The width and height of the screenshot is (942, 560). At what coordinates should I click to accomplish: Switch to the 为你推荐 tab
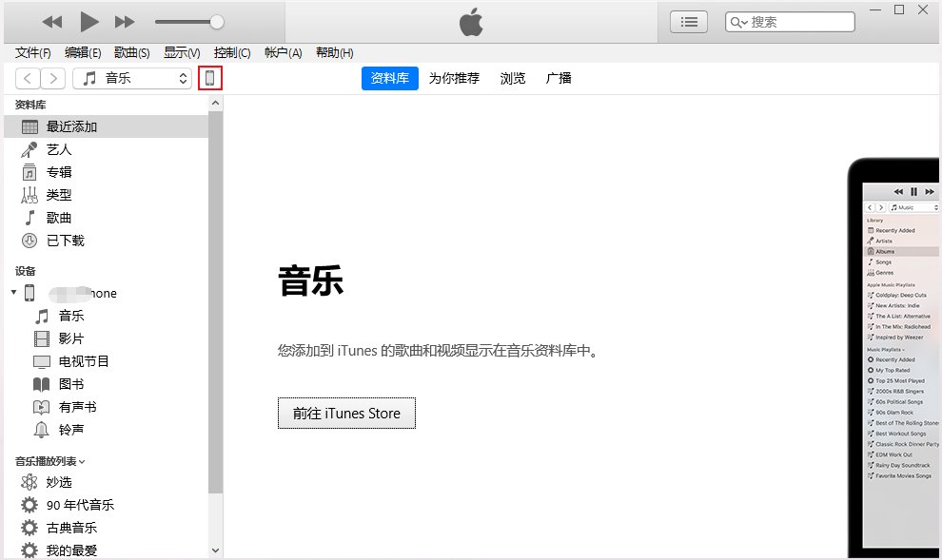[x=454, y=78]
